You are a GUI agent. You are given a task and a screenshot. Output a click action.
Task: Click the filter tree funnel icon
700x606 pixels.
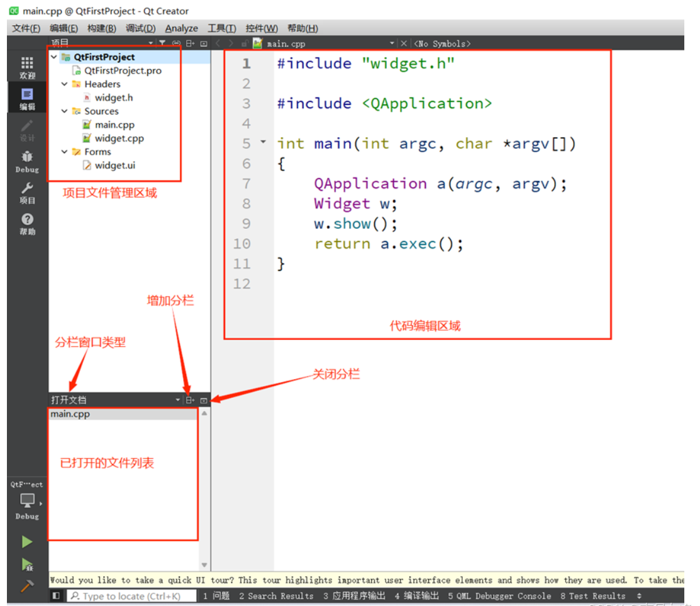pos(162,43)
